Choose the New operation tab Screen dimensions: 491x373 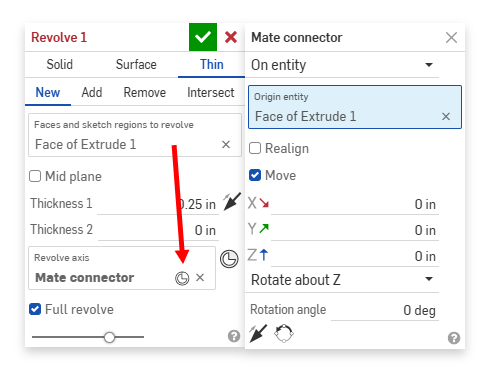[48, 92]
